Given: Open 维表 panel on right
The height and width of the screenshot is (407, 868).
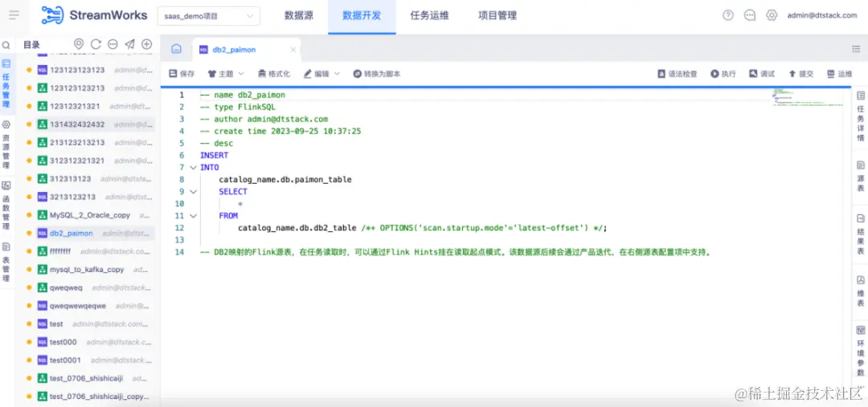Looking at the screenshot, I should (x=860, y=292).
